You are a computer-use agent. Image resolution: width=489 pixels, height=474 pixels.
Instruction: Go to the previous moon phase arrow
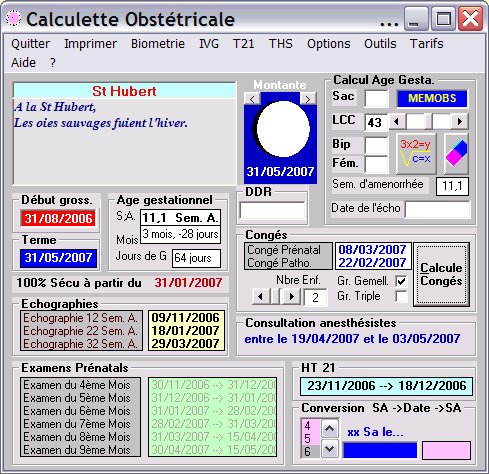click(x=252, y=99)
